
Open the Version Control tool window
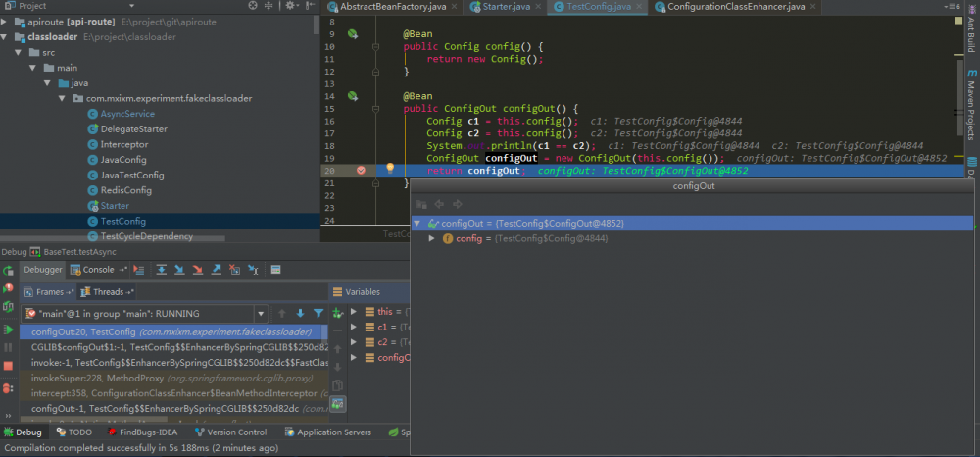point(231,432)
